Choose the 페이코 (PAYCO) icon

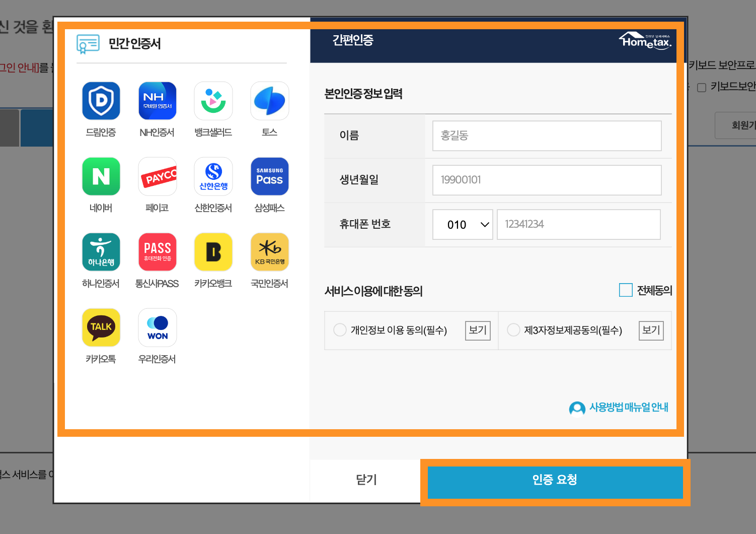tap(158, 176)
